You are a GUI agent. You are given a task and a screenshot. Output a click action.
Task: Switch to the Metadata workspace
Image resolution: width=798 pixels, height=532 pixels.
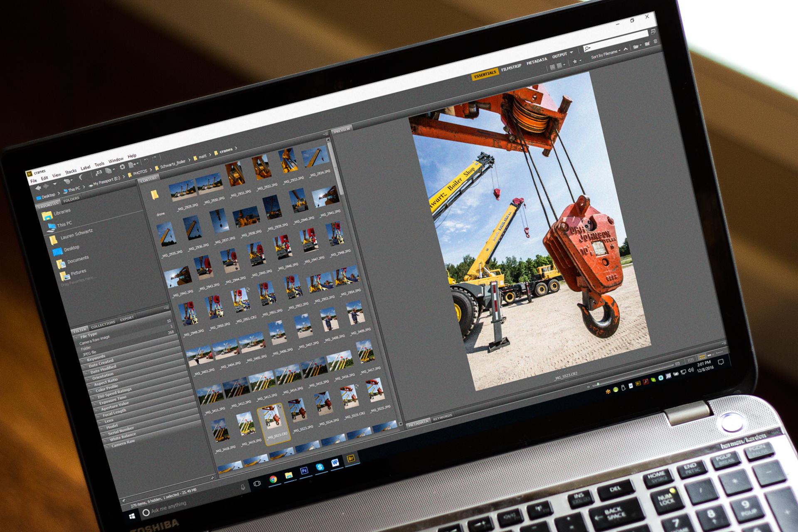click(x=537, y=61)
